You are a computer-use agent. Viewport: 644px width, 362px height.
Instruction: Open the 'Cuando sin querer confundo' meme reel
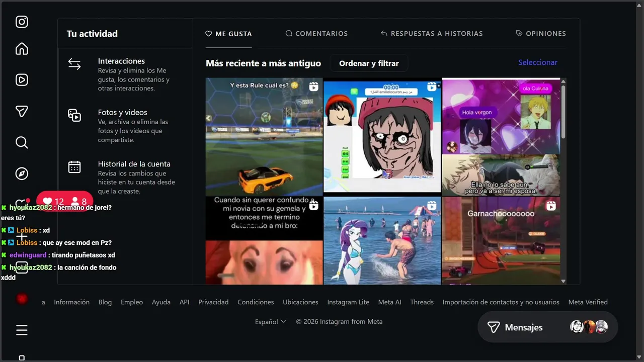(x=264, y=240)
